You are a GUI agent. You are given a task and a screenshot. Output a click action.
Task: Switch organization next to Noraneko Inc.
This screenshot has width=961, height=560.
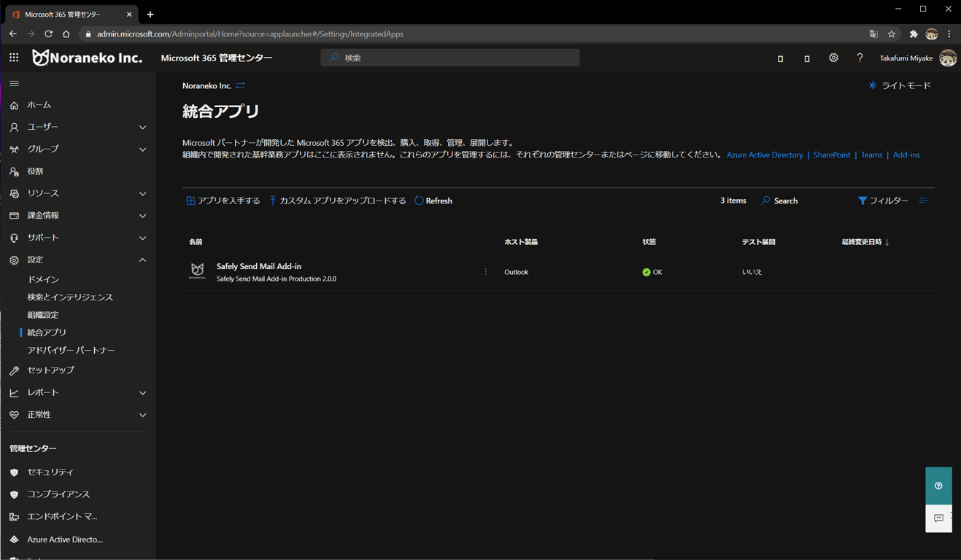[x=240, y=86]
